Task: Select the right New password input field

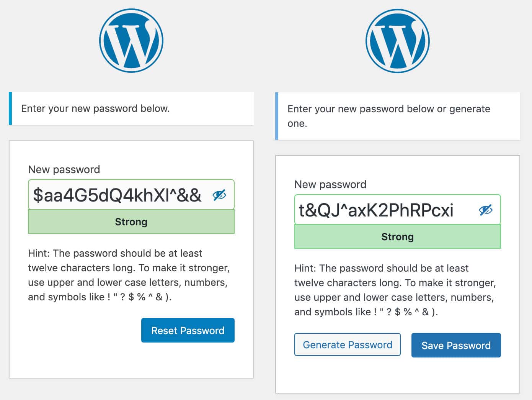Action: point(383,209)
